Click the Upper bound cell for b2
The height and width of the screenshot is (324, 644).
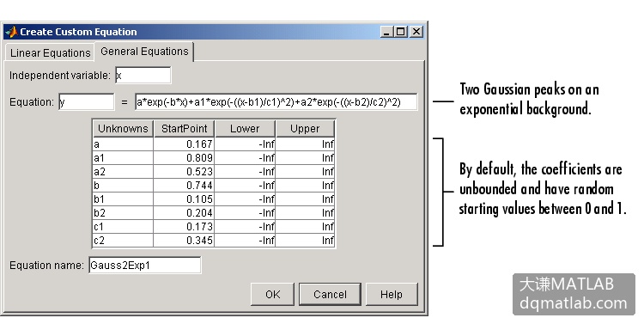click(305, 213)
